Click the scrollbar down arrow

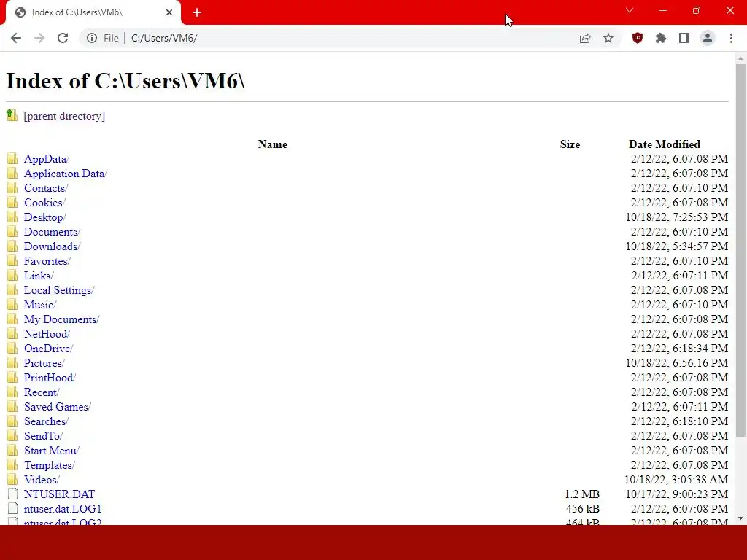tap(740, 518)
